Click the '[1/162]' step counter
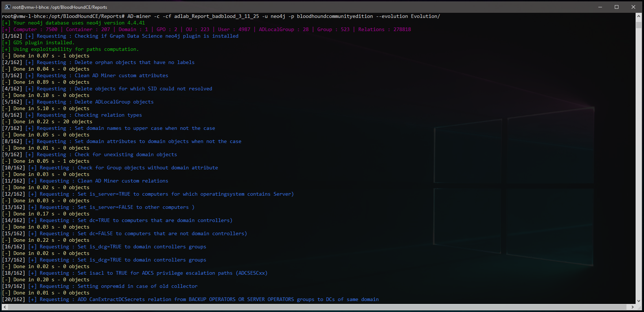 point(12,36)
